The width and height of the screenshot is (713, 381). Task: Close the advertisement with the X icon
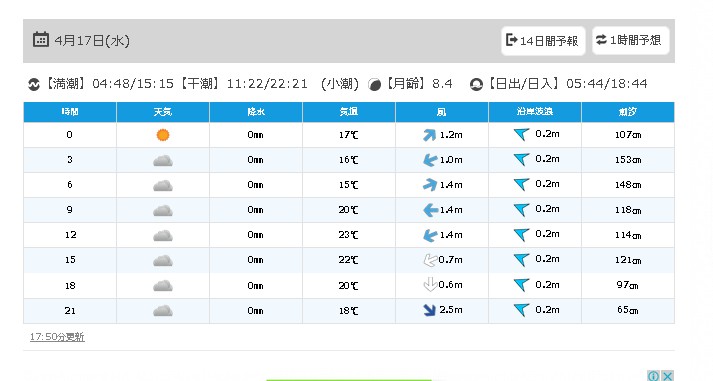coord(667,376)
